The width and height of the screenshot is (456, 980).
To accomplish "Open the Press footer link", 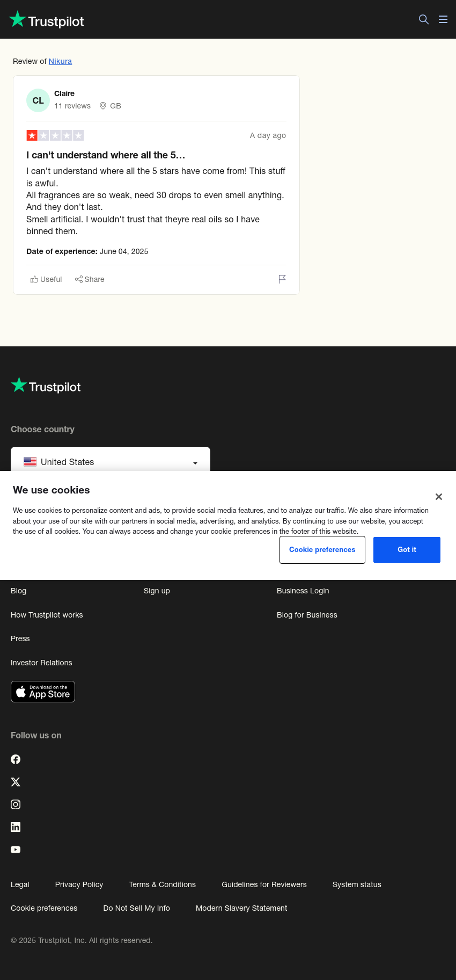I will [20, 638].
